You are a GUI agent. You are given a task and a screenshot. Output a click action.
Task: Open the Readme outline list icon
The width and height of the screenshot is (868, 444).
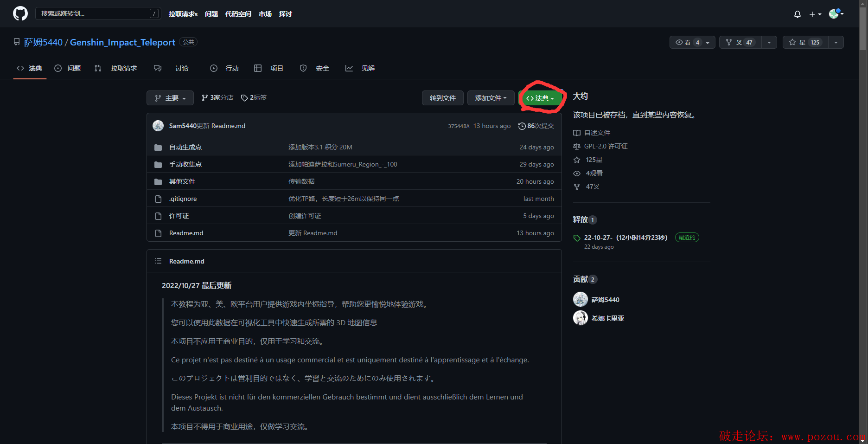click(x=158, y=261)
